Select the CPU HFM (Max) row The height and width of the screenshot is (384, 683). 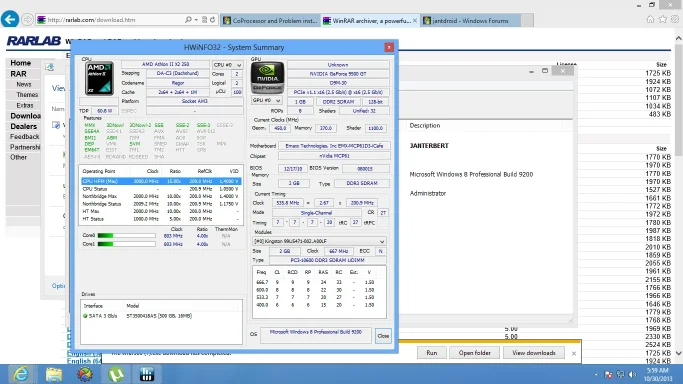161,181
